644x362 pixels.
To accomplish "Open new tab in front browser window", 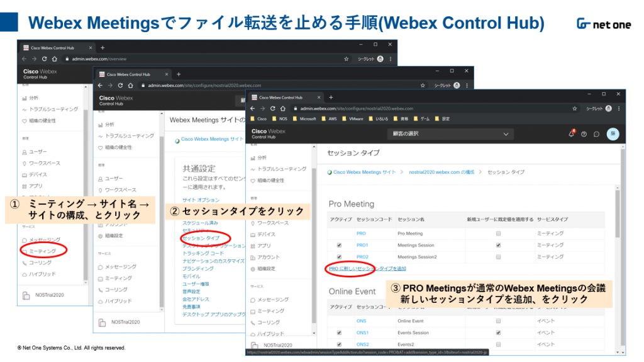I will pos(331,98).
